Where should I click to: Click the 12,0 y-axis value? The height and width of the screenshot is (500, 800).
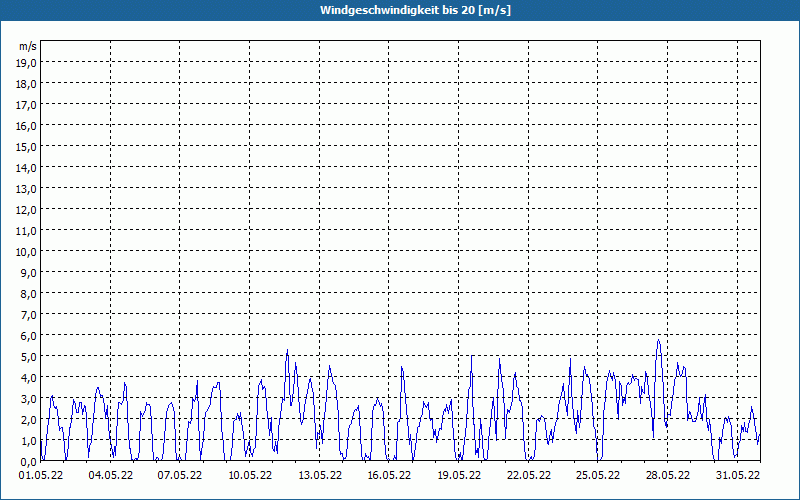tap(28, 210)
